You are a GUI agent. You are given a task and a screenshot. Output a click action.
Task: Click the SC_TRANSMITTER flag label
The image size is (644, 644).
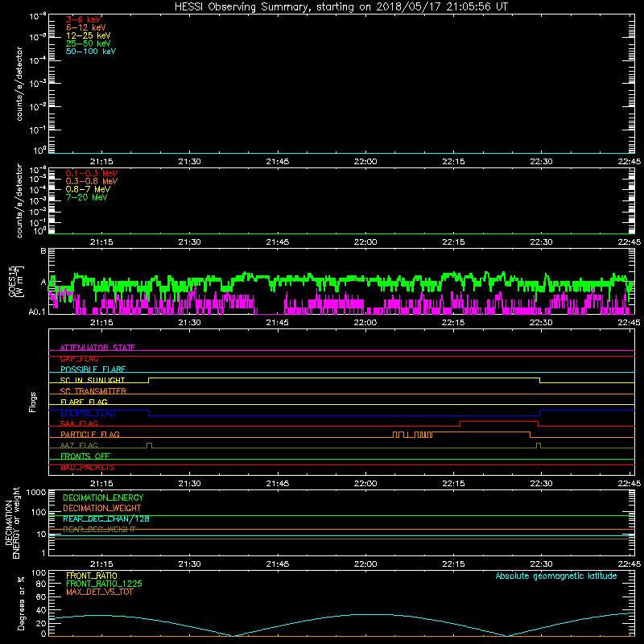(93, 391)
